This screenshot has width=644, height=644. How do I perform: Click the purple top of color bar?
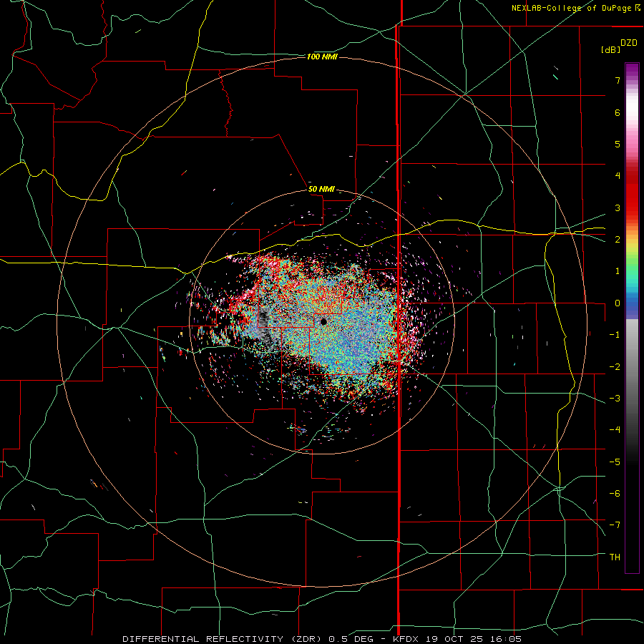coord(632,71)
